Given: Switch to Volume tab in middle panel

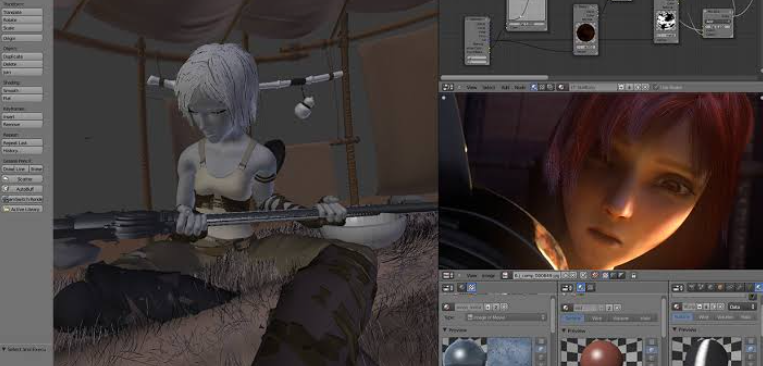Looking at the screenshot, I should [620, 318].
